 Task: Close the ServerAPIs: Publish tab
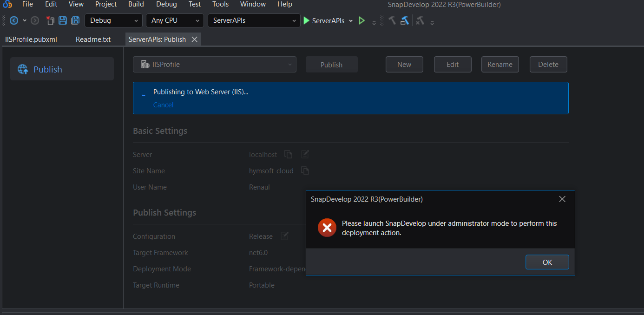[x=195, y=39]
